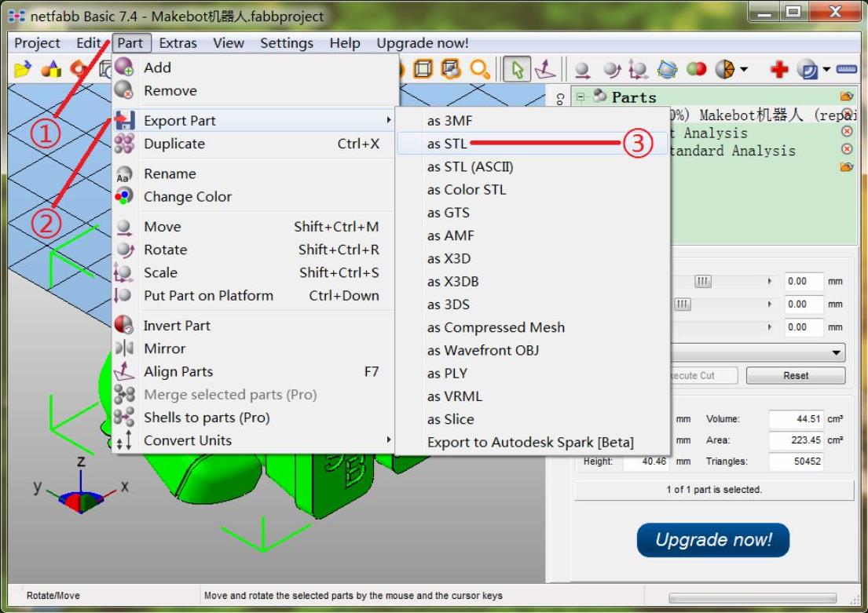Choose Shells to parts (Pro)
This screenshot has width=868, height=613.
(256, 417)
